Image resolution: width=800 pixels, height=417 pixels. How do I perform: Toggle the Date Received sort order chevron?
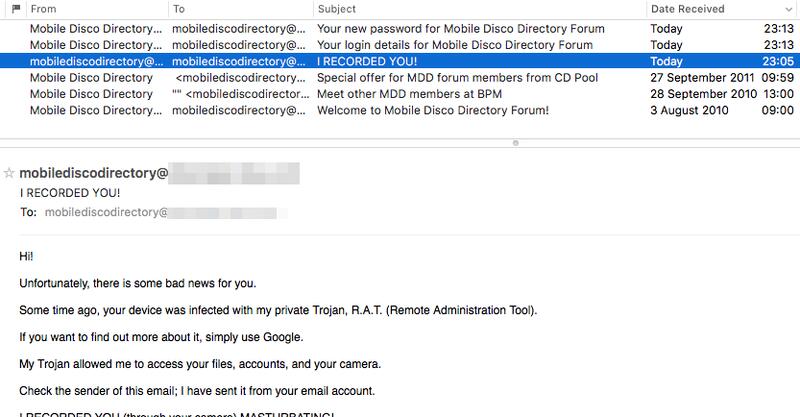tap(788, 9)
